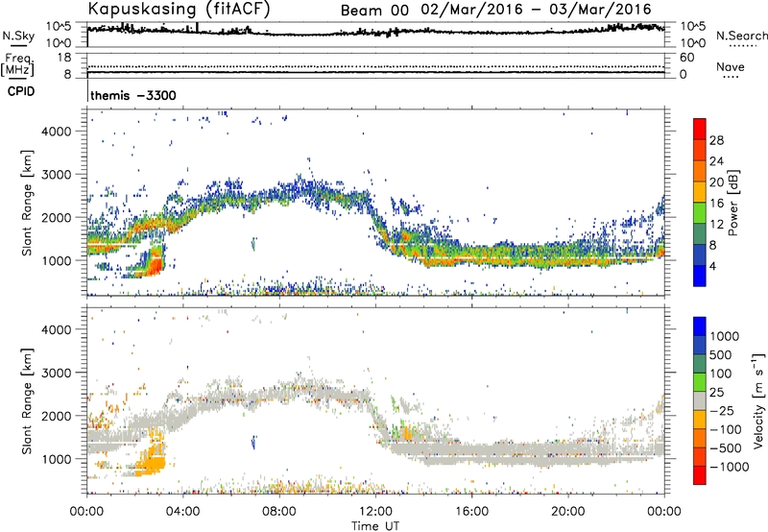768x532 pixels.
Task: Click the '20:00' time axis tick label
Action: (567, 512)
